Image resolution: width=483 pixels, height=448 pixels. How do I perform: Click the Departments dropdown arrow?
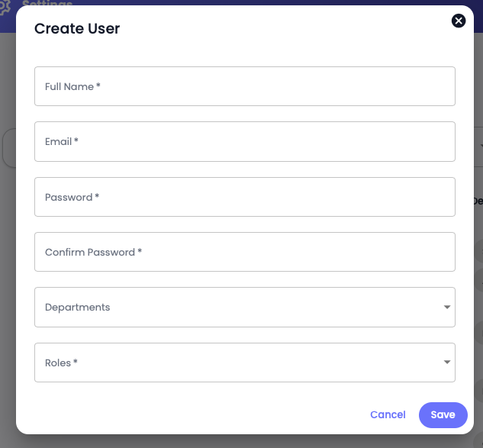tap(447, 307)
